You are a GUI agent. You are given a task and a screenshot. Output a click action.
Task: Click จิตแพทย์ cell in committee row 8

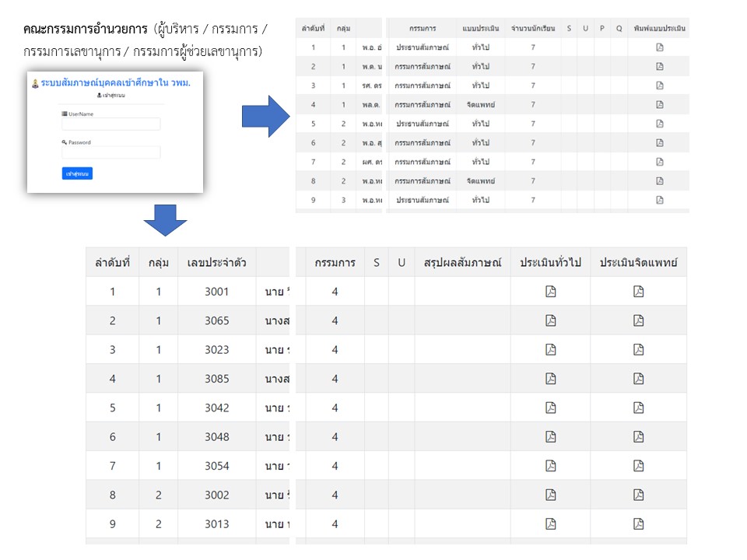tap(481, 180)
